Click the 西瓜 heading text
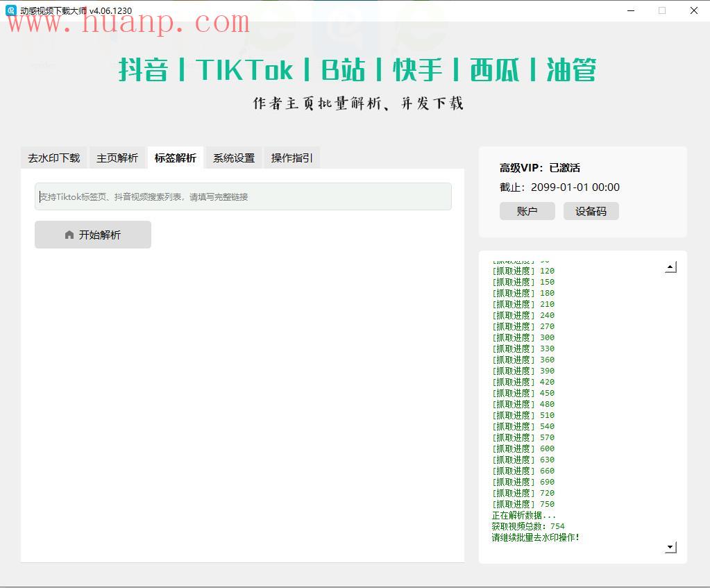The image size is (710, 588). point(494,69)
